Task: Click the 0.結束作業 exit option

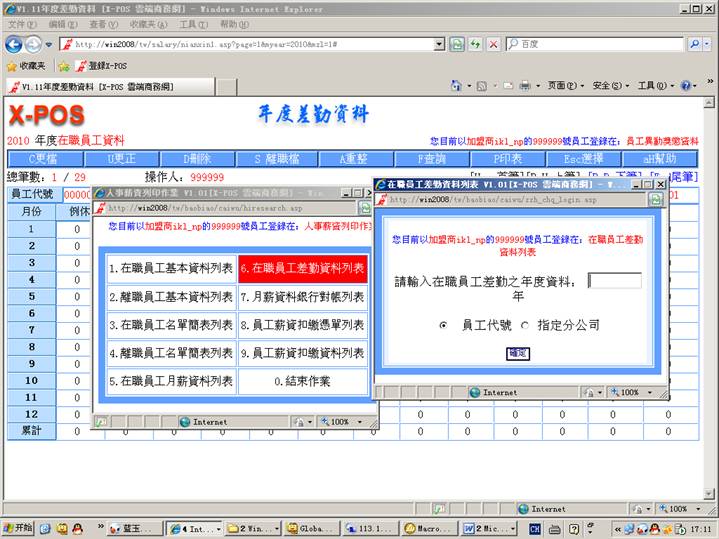Action: (303, 381)
